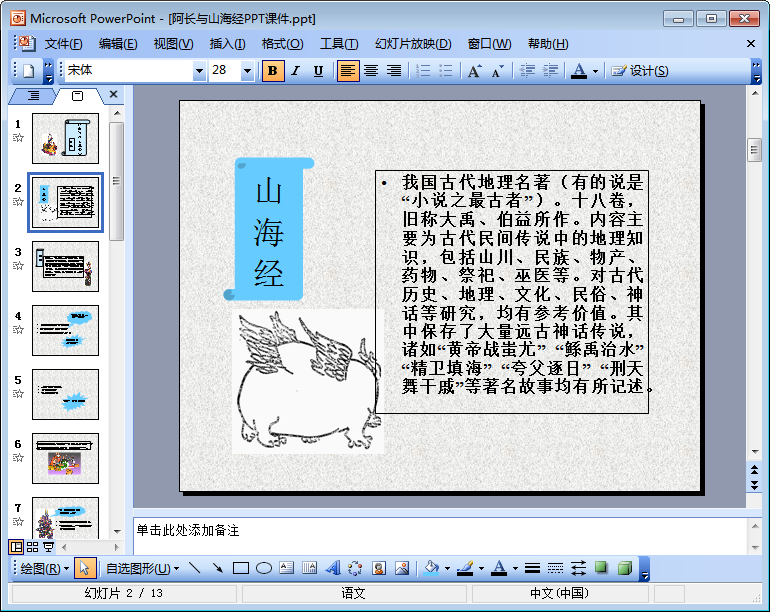770x612 pixels.
Task: Toggle numbered list formatting
Action: [423, 71]
